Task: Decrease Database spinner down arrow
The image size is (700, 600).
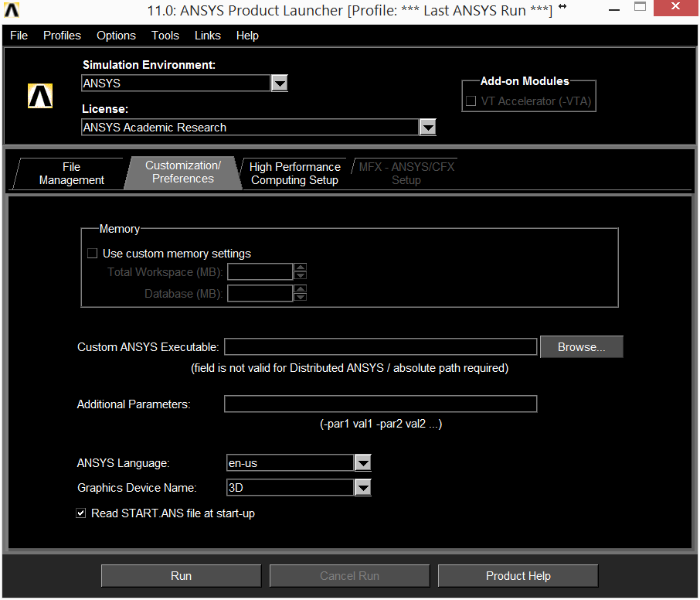Action: (x=301, y=298)
